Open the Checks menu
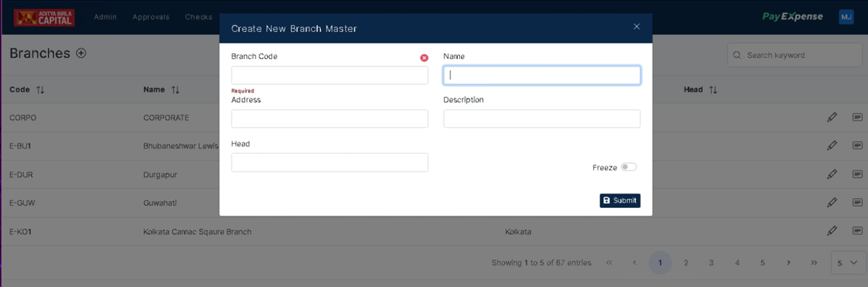The image size is (868, 287). point(199,17)
